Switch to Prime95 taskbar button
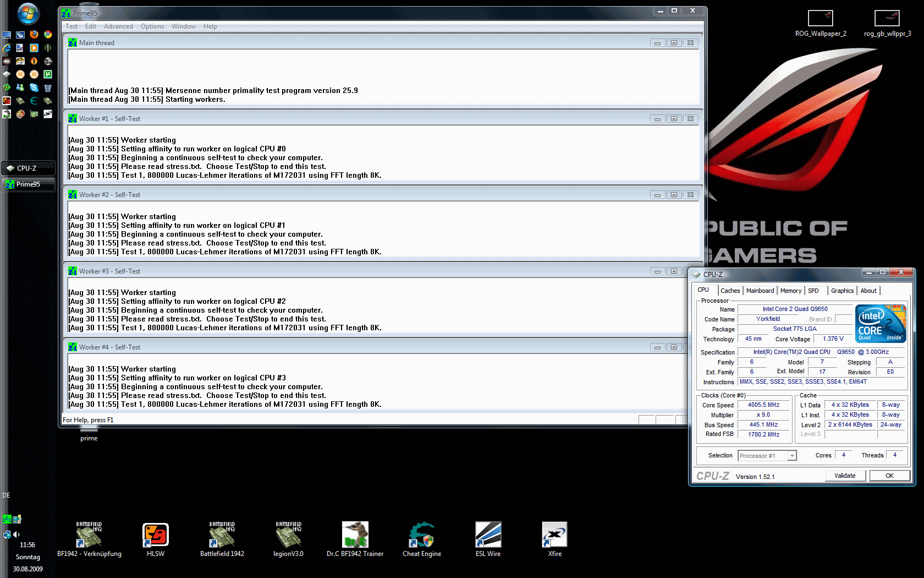Image resolution: width=924 pixels, height=578 pixels. coord(28,184)
